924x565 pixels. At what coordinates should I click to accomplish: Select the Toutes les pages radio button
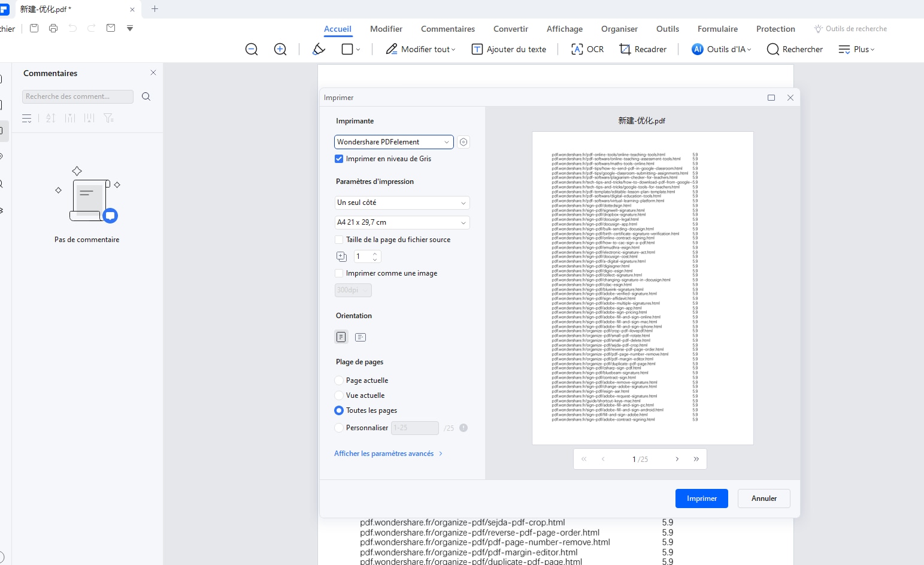(x=339, y=410)
